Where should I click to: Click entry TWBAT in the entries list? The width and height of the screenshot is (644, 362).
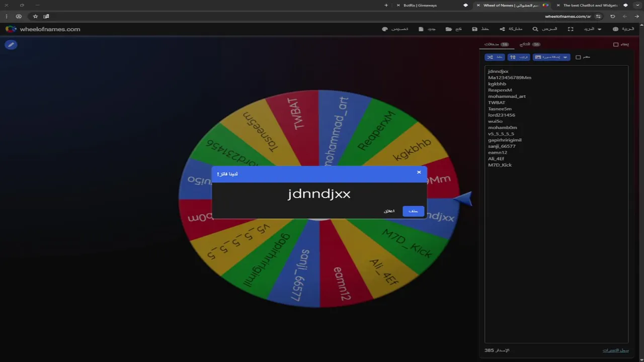tap(497, 103)
